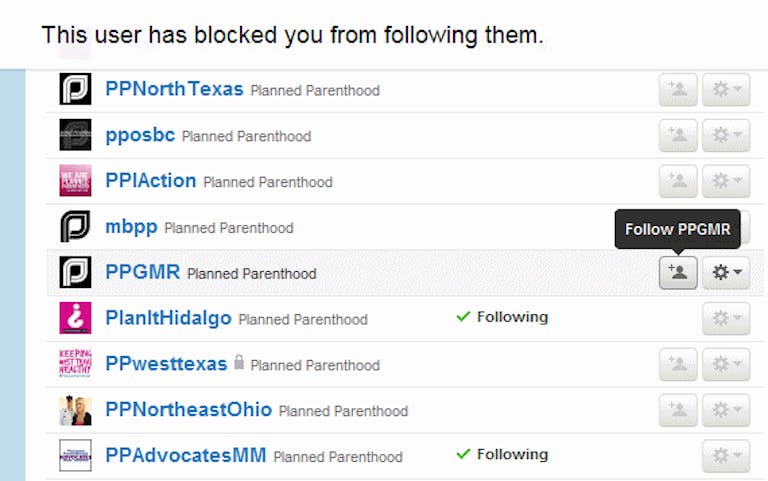
Task: Click the PlanItHidalgo pink profile picture
Action: click(x=75, y=318)
